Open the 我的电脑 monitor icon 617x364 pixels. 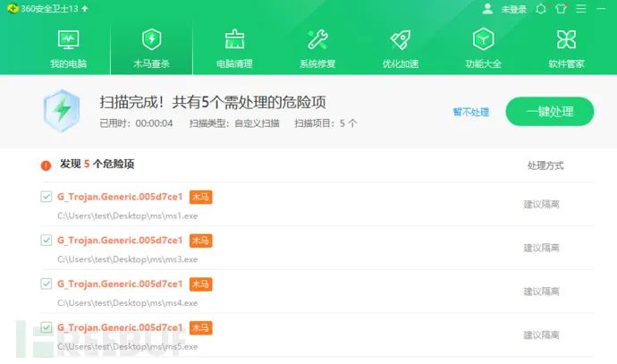(x=69, y=39)
